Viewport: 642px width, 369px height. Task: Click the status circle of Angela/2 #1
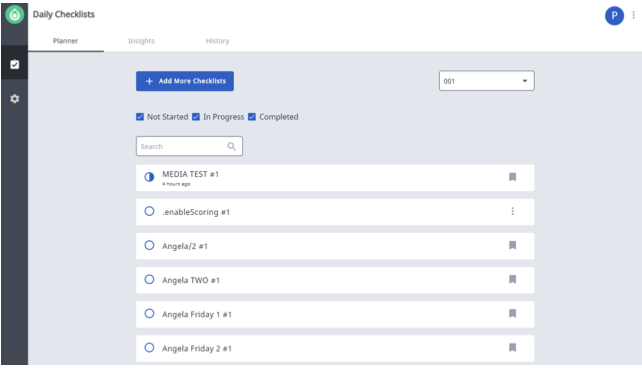click(149, 245)
